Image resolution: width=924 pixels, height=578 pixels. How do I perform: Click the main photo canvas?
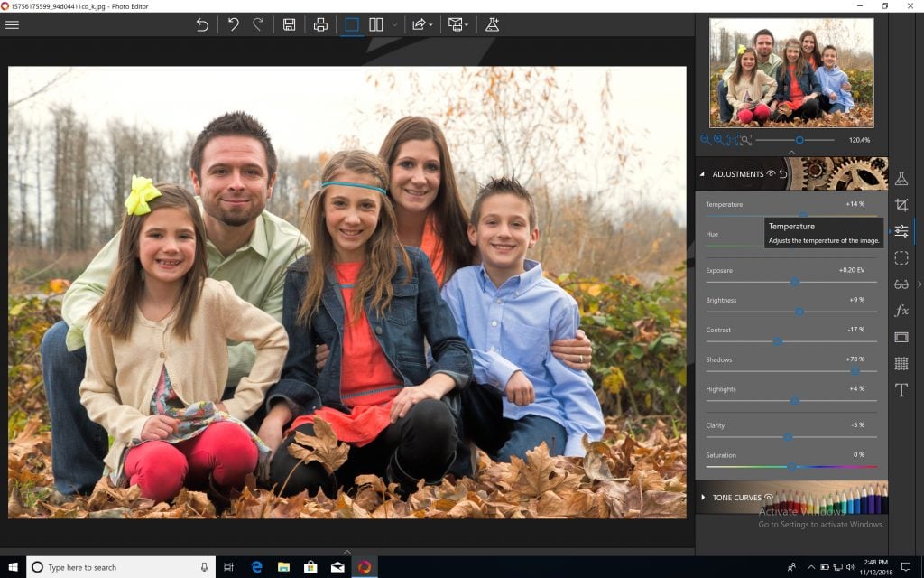[x=347, y=292]
